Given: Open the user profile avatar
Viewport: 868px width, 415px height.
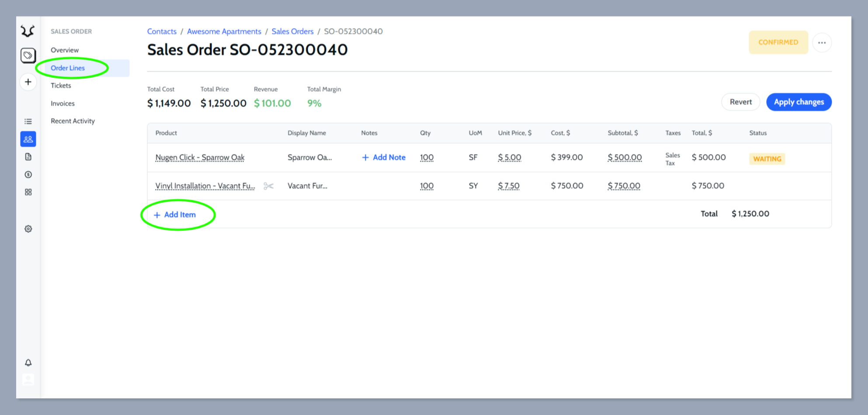Looking at the screenshot, I should pos(28,380).
